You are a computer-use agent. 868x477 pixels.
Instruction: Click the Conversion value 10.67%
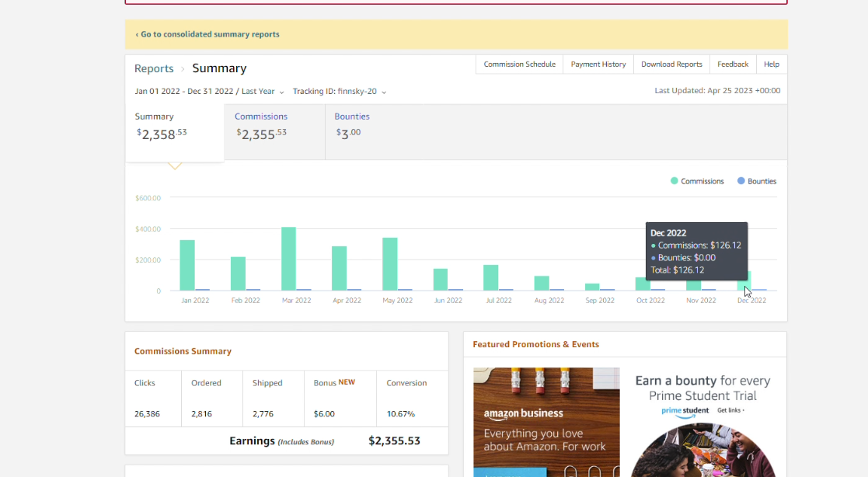click(x=401, y=414)
